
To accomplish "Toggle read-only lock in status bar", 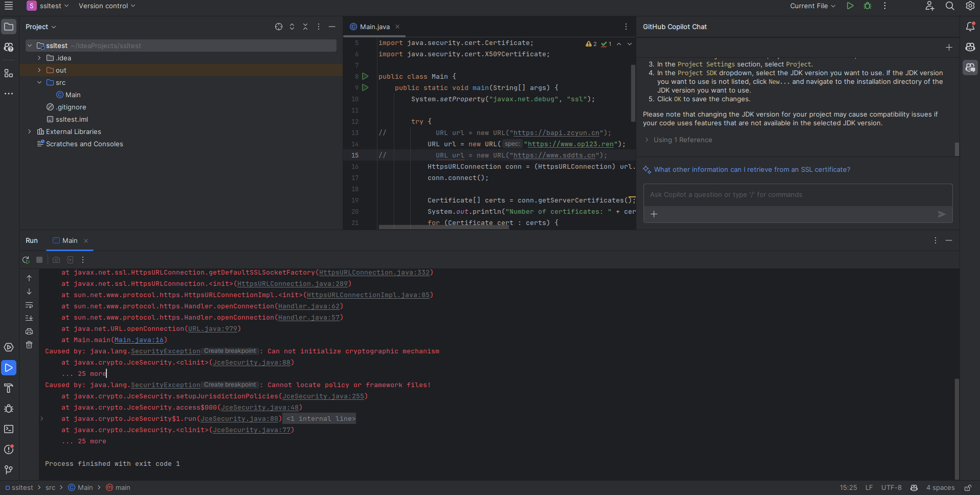I will 968,488.
